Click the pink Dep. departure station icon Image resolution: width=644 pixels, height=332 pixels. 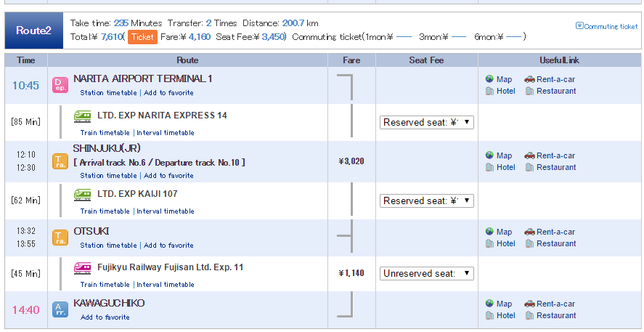[x=60, y=85]
